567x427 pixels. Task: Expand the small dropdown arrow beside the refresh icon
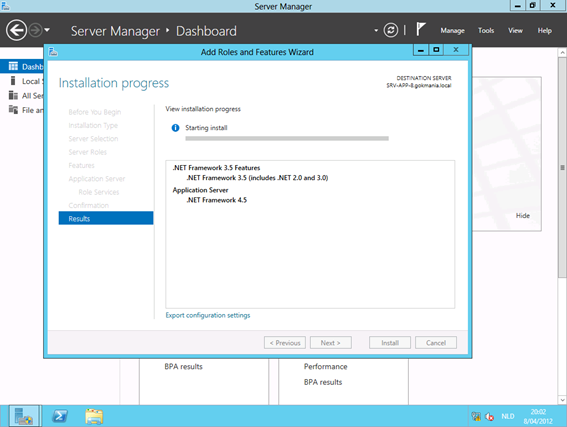376,30
